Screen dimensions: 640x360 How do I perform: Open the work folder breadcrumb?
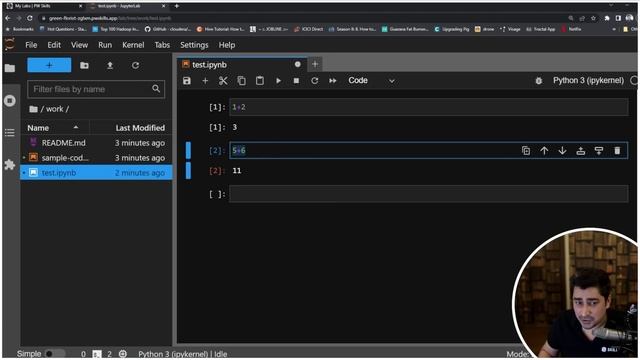point(55,109)
